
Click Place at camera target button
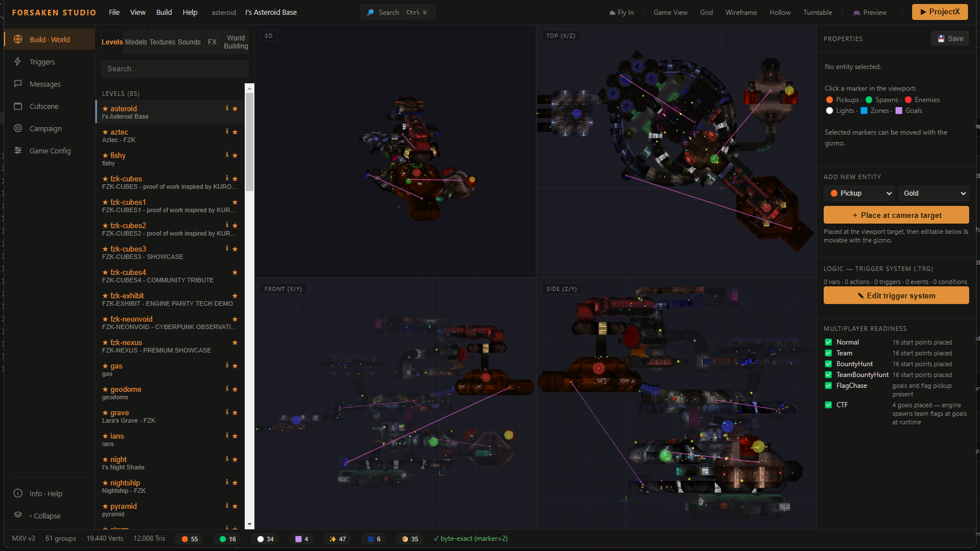coord(896,215)
